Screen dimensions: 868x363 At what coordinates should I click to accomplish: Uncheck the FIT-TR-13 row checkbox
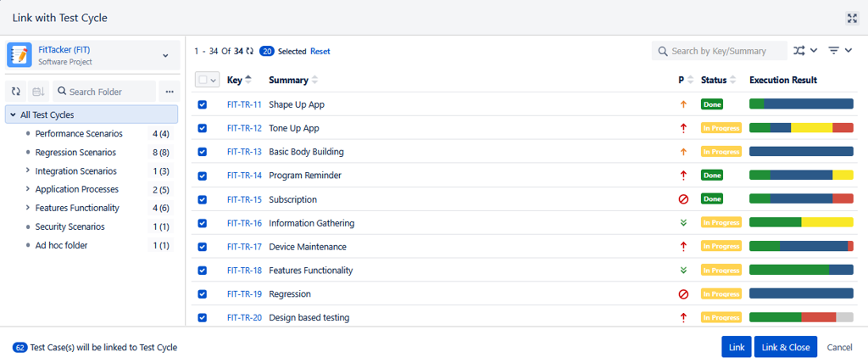pos(202,151)
